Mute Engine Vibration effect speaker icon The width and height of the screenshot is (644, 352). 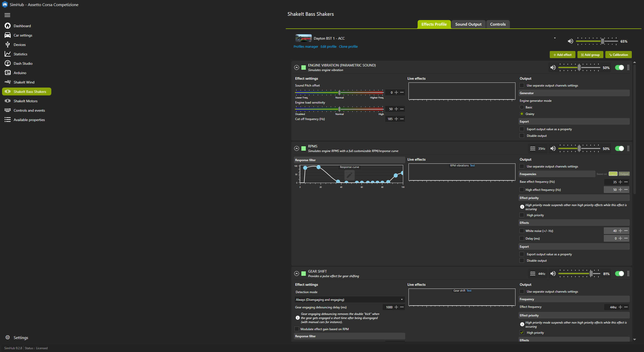[553, 68]
